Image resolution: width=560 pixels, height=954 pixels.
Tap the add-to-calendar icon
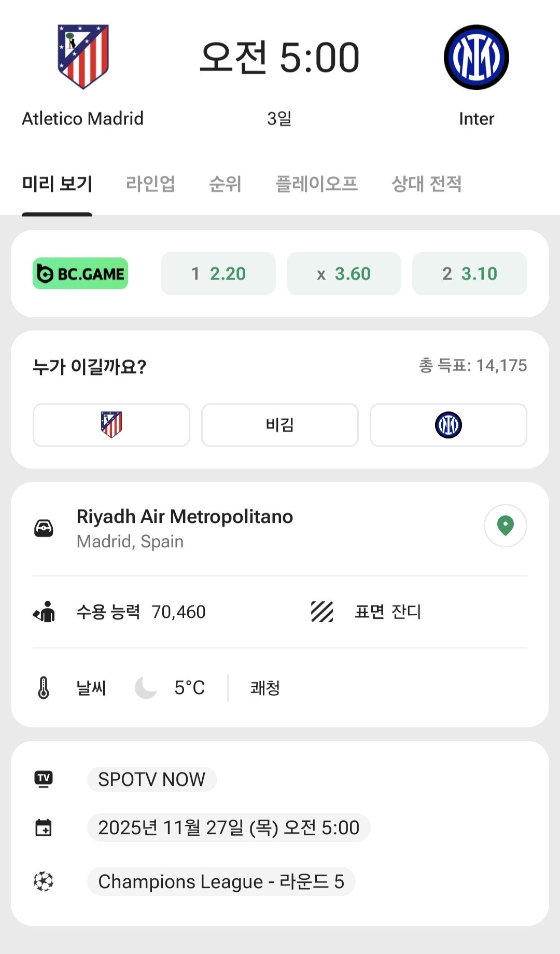coord(44,827)
